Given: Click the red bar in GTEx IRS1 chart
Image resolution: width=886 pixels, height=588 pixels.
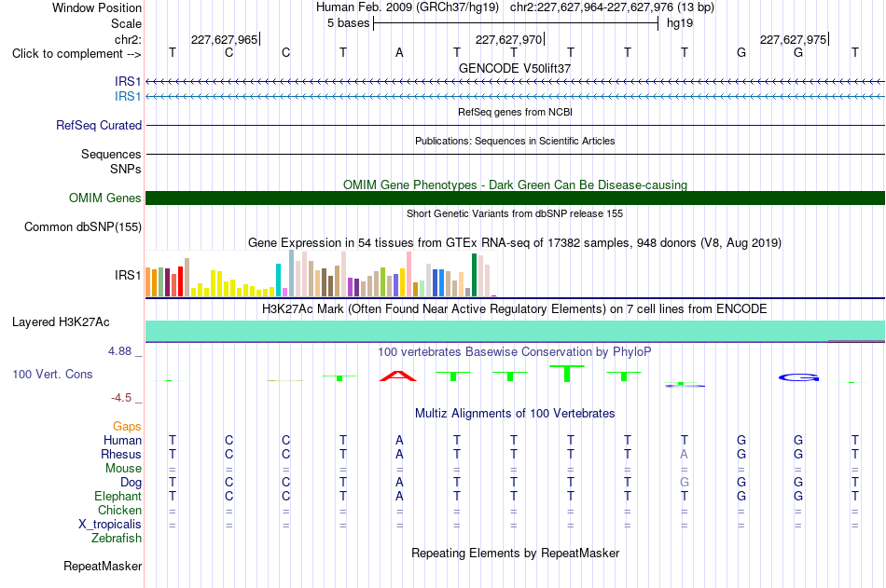Looking at the screenshot, I should pyautogui.click(x=180, y=281).
